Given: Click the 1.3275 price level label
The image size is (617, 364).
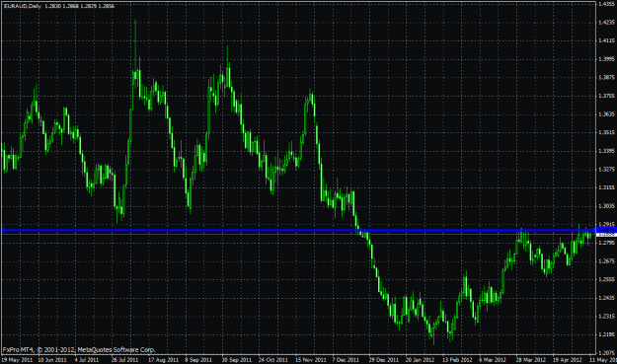Looking at the screenshot, I should [606, 169].
